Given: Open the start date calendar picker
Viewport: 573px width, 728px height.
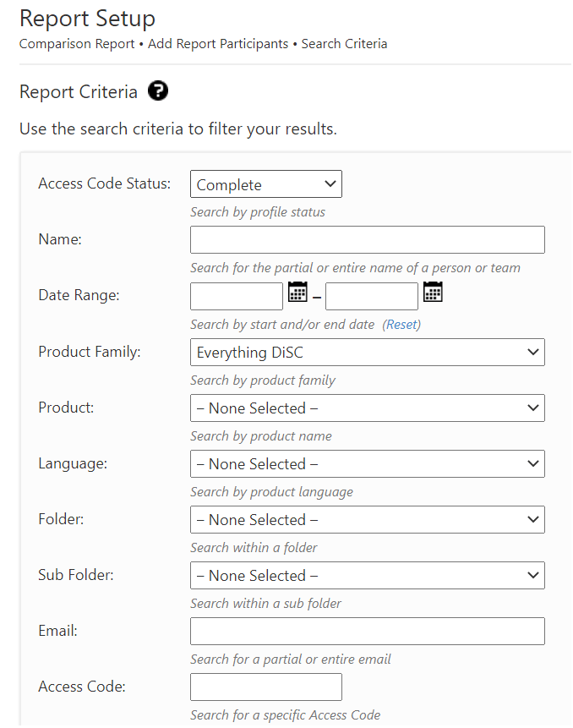Looking at the screenshot, I should tap(297, 292).
